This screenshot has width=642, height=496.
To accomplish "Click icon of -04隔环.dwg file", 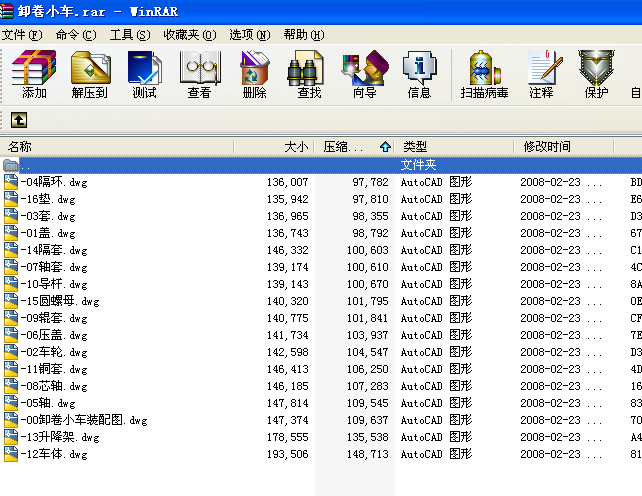I will click(11, 182).
